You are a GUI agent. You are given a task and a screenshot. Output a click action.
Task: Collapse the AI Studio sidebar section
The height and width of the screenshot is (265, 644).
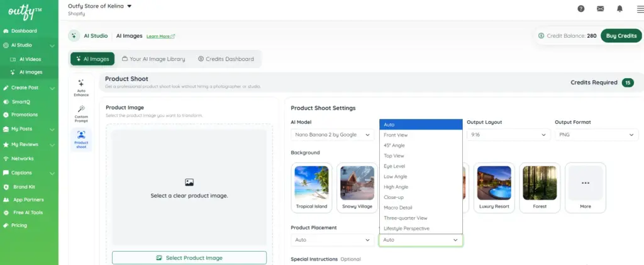pyautogui.click(x=52, y=45)
